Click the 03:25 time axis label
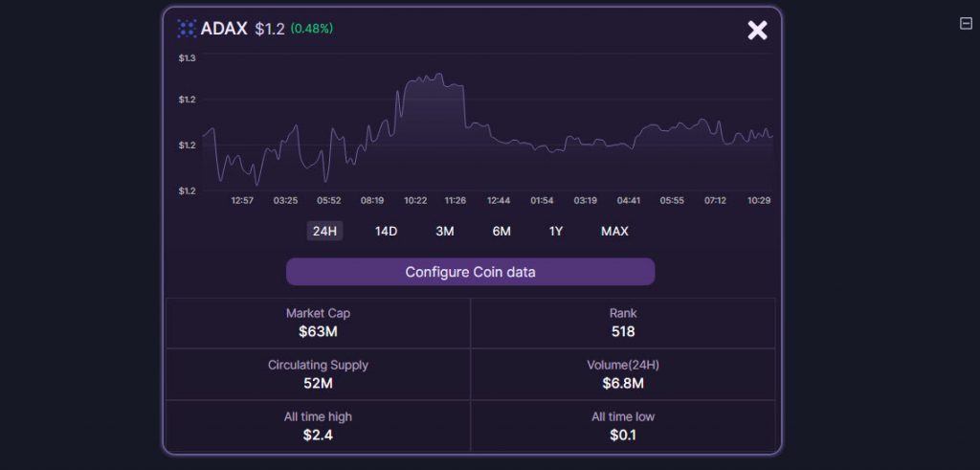Screen dimensions: 980x470 285,201
